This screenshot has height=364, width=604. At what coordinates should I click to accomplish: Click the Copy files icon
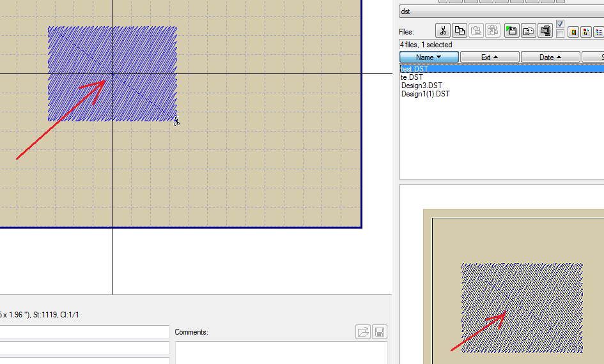tap(460, 31)
